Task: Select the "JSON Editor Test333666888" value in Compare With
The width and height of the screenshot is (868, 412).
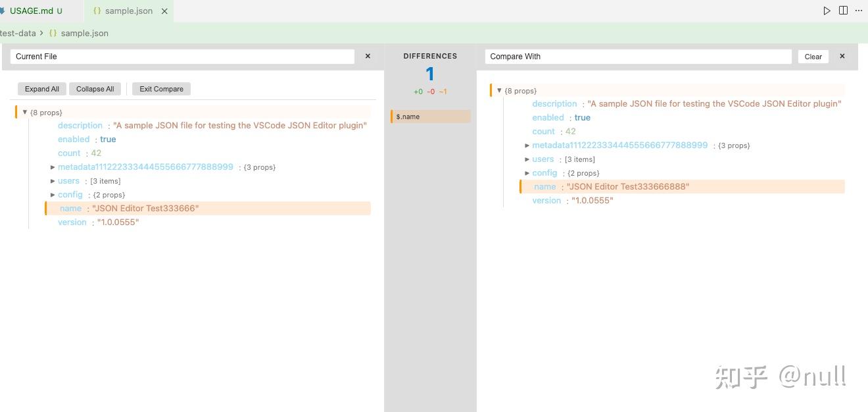Action: click(x=628, y=187)
